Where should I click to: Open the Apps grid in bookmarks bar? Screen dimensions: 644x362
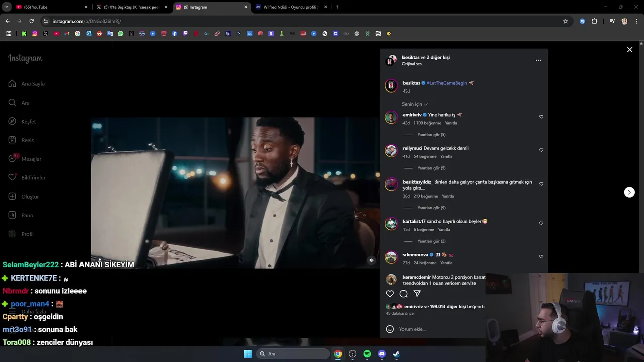coord(9,34)
